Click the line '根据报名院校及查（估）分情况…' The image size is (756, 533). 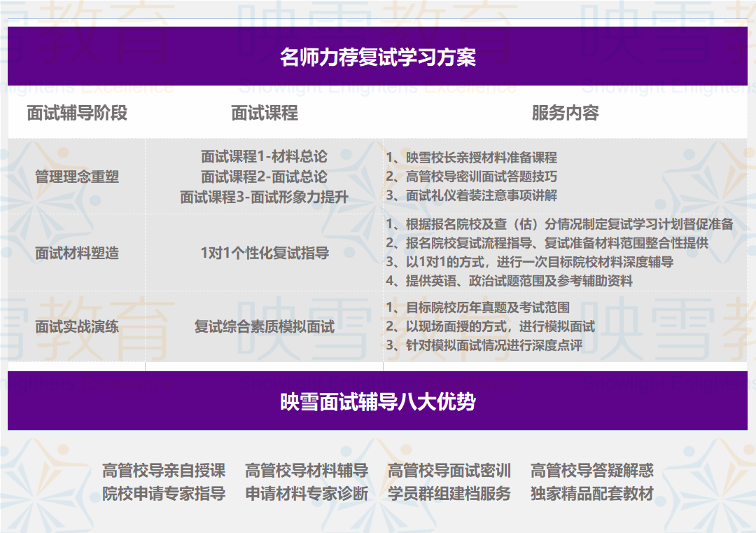point(560,224)
